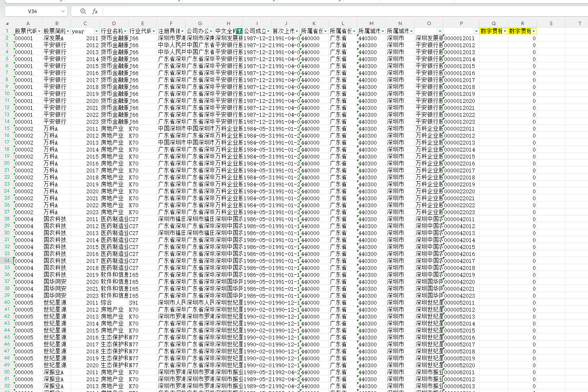This screenshot has height=392, width=588.
Task: Click cell D36 containing 软件和信息
Action: pos(114,275)
